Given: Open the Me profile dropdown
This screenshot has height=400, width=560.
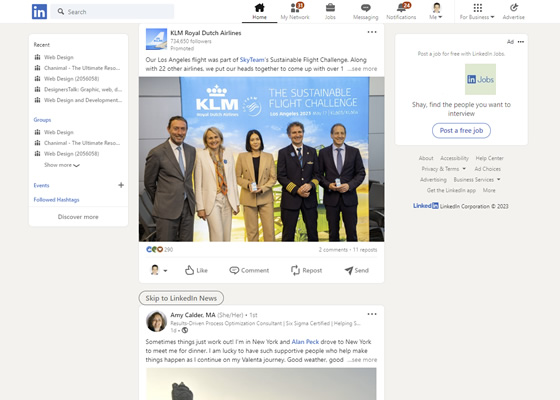Looking at the screenshot, I should (436, 11).
